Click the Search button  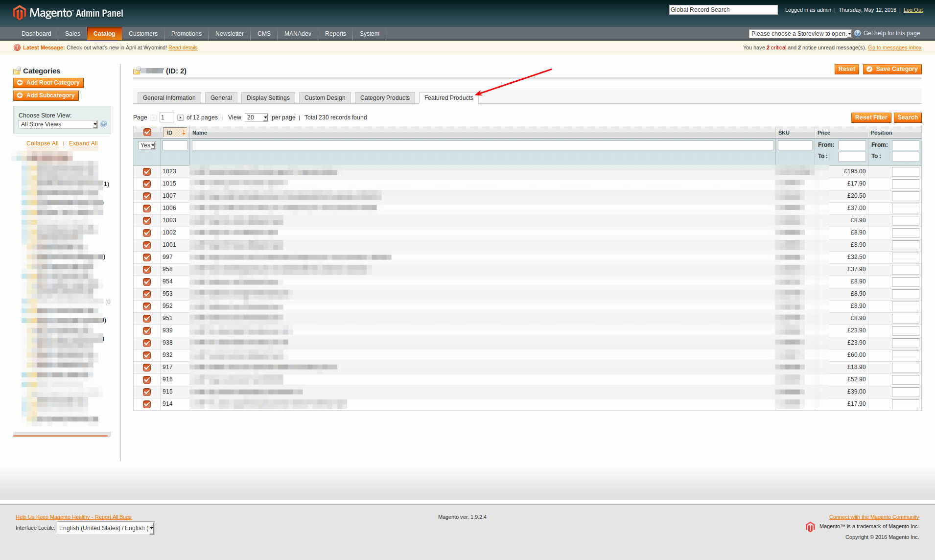point(908,118)
